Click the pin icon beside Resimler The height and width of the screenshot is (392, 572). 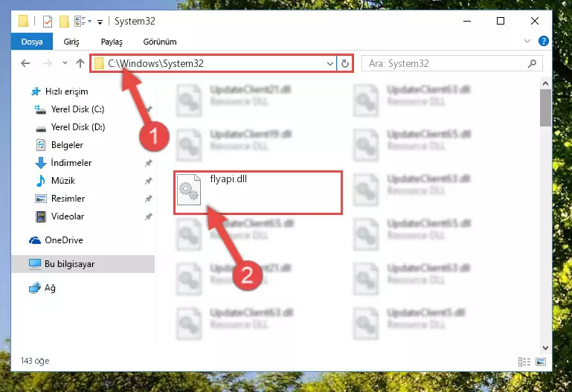[x=149, y=199]
